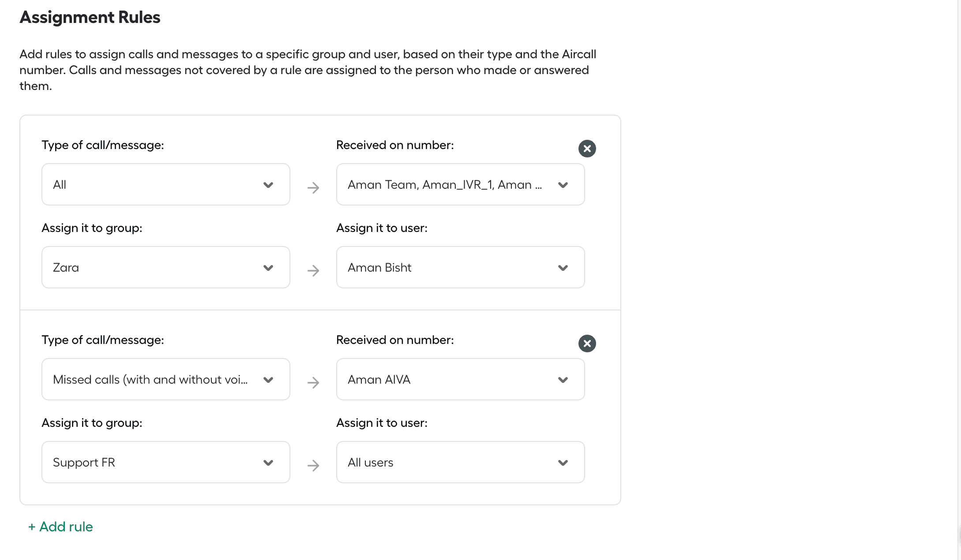
Task: Click chevron in the Aman Bisht field
Action: coord(563,268)
